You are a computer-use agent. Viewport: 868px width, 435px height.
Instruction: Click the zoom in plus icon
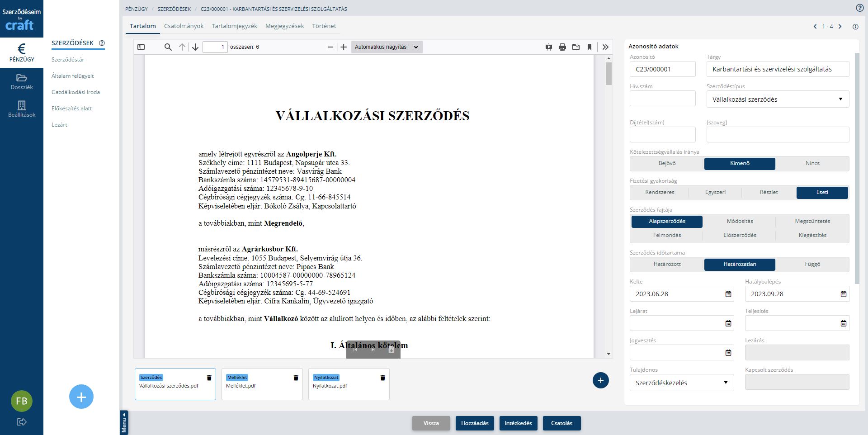coord(344,47)
